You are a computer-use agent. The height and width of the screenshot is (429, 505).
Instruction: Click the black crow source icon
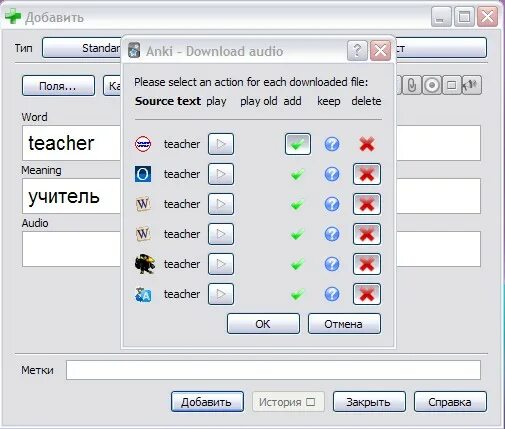144,264
